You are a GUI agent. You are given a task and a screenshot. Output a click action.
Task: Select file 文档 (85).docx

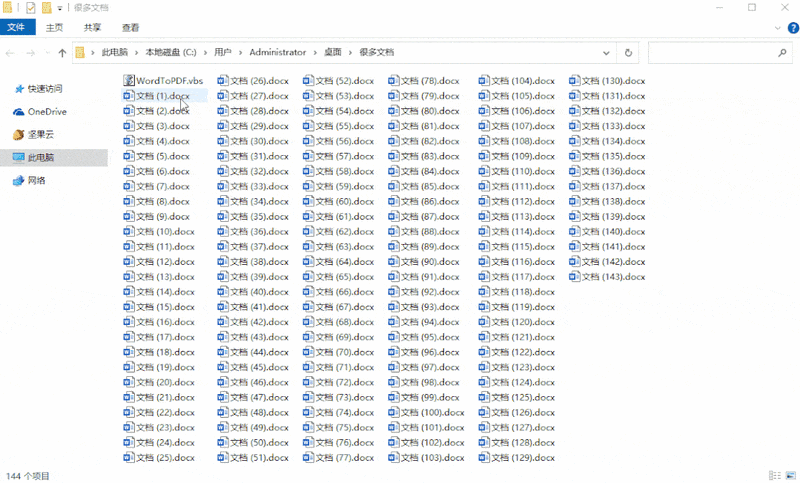pyautogui.click(x=423, y=186)
